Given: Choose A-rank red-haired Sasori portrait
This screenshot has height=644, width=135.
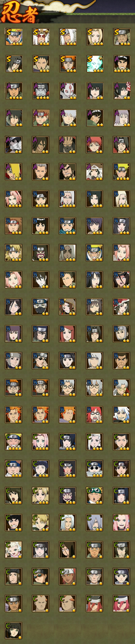Looking at the screenshot, I should pos(94,145).
